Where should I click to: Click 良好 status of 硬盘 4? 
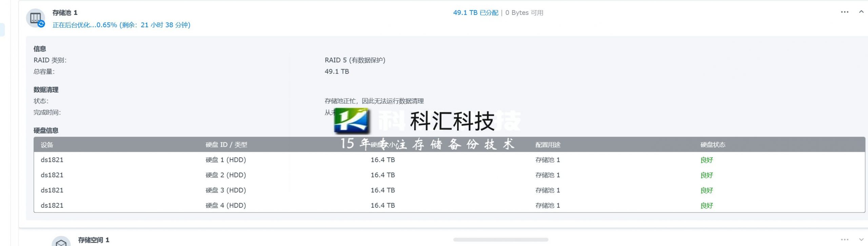coord(707,205)
